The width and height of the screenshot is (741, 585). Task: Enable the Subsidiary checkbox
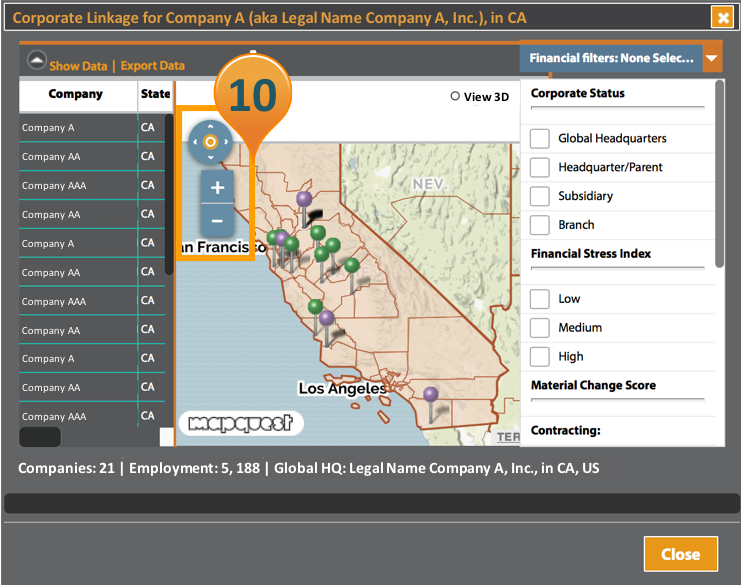(x=539, y=196)
